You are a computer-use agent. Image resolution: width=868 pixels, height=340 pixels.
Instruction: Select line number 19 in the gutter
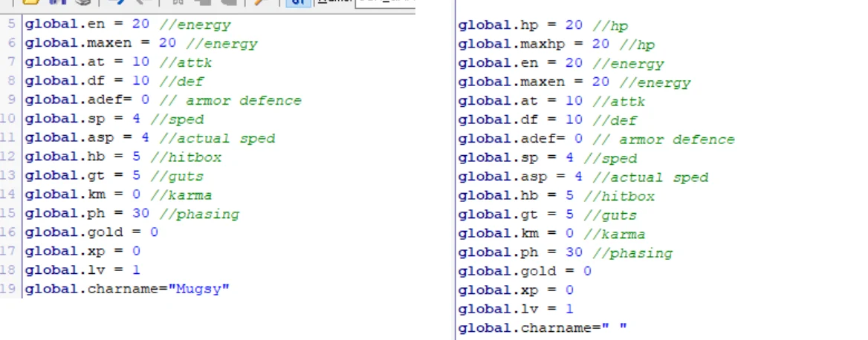coord(10,289)
